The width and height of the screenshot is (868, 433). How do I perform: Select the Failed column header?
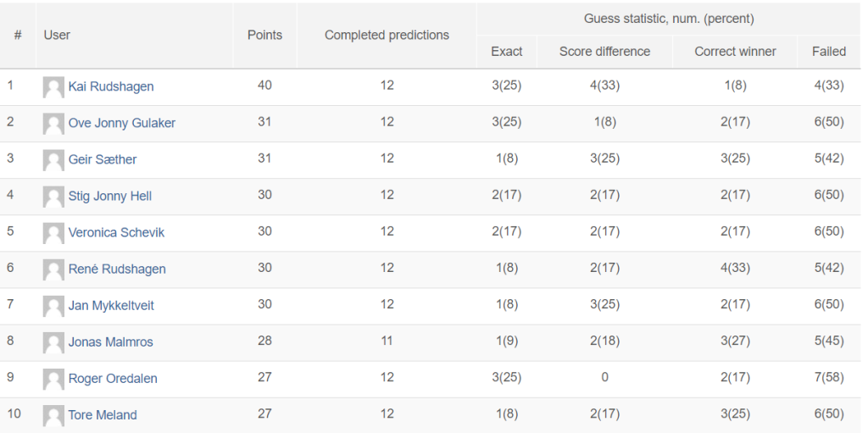[829, 52]
